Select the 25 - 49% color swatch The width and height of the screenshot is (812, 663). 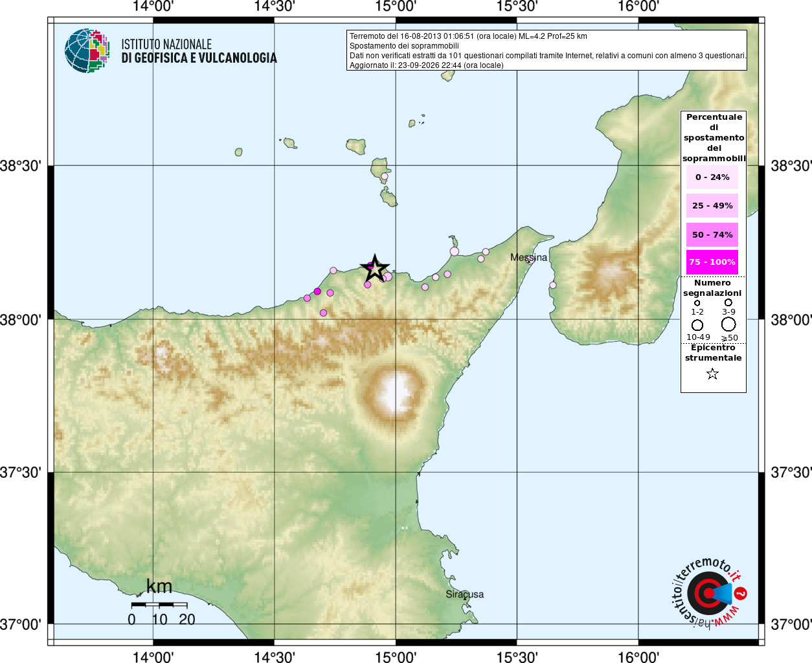click(712, 205)
